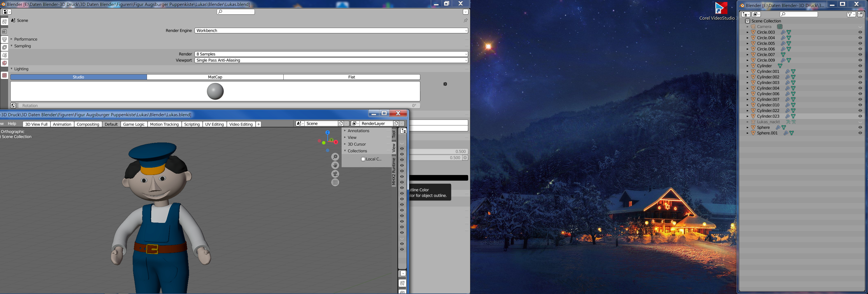This screenshot has width=868, height=294.
Task: Click the new collection icon in outliner
Action: tap(860, 14)
